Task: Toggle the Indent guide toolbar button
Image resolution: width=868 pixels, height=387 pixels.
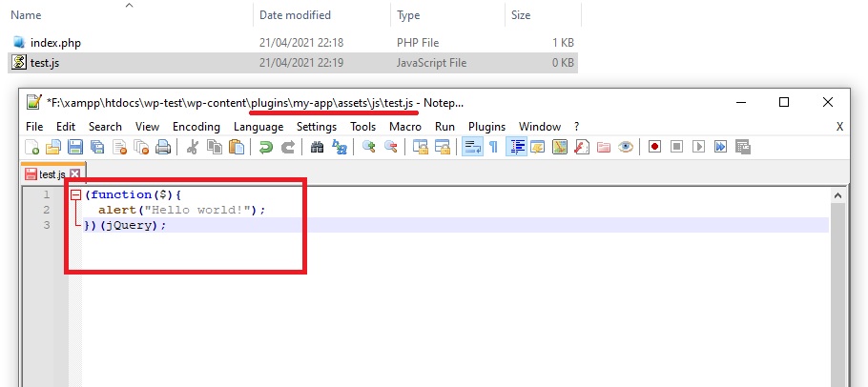Action: pos(517,147)
